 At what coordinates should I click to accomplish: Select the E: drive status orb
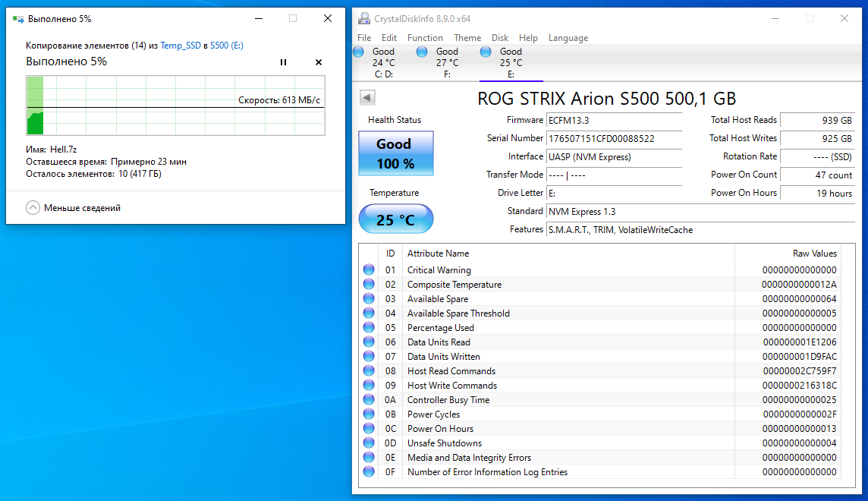[486, 52]
